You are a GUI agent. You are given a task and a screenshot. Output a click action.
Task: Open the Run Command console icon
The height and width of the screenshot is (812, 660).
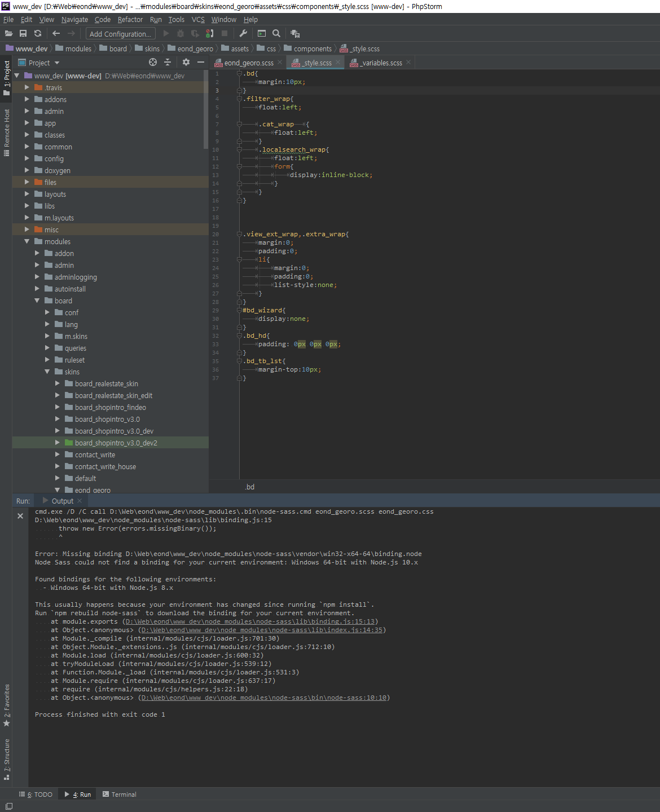click(262, 34)
